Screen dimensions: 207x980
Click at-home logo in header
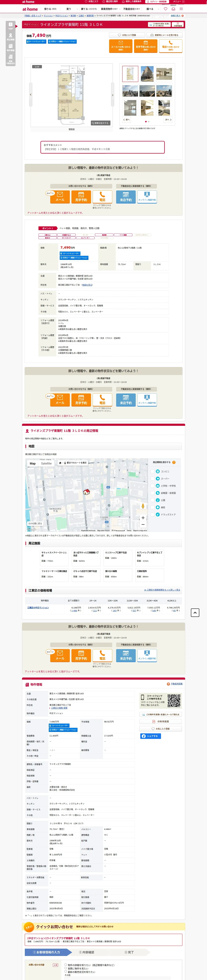click(x=30, y=9)
